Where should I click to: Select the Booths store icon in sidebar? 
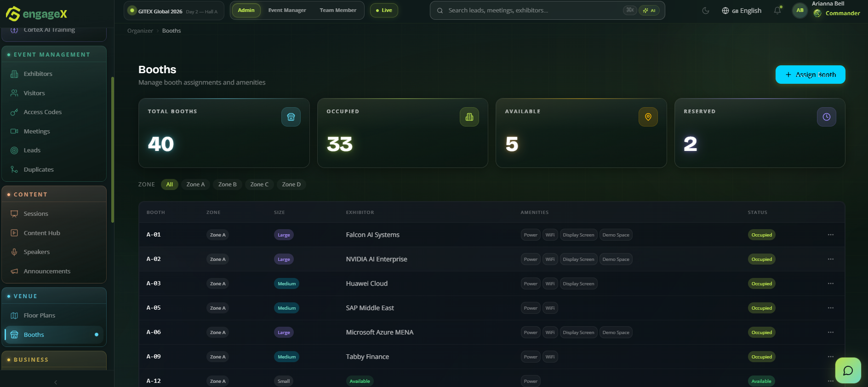pyautogui.click(x=14, y=335)
